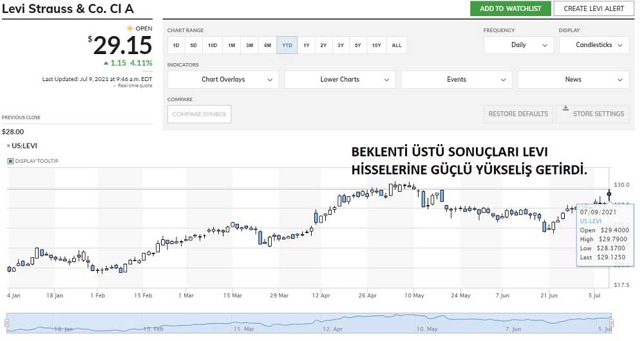Select the 5D chart range
This screenshot has height=341, width=644.
(193, 45)
